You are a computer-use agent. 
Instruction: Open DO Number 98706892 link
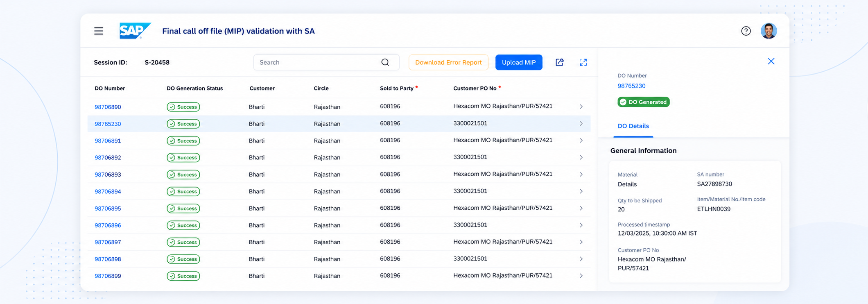108,158
